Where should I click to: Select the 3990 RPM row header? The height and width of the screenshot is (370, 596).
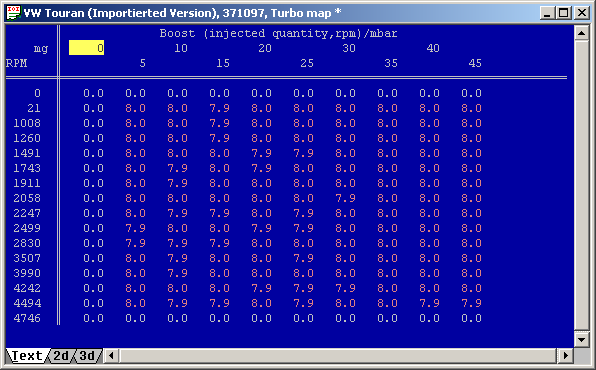[x=27, y=273]
